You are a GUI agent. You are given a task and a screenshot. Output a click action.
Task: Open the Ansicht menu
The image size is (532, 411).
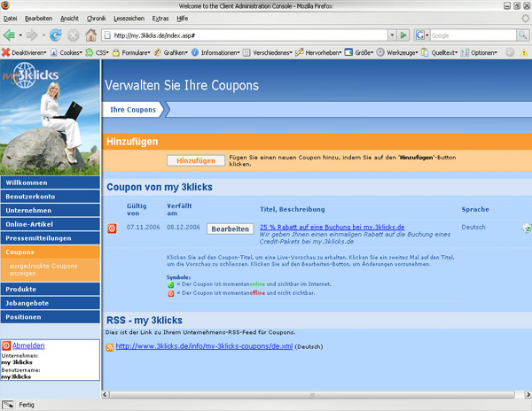click(x=69, y=19)
